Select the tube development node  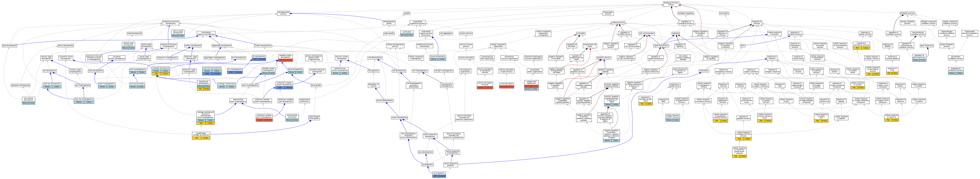pyautogui.click(x=10, y=46)
